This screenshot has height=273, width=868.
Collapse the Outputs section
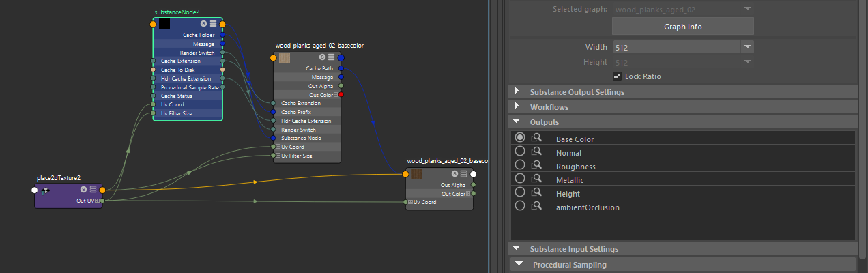point(516,122)
